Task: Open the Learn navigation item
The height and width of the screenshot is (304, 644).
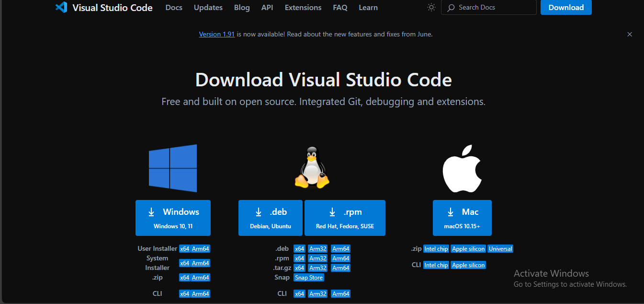Action: click(368, 7)
